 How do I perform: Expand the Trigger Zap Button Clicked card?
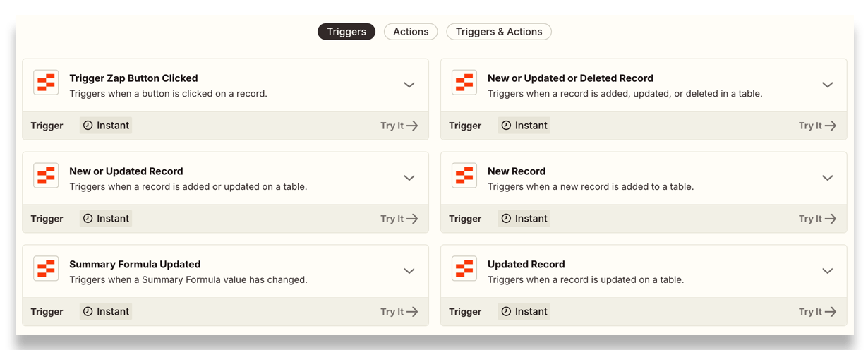click(x=409, y=85)
